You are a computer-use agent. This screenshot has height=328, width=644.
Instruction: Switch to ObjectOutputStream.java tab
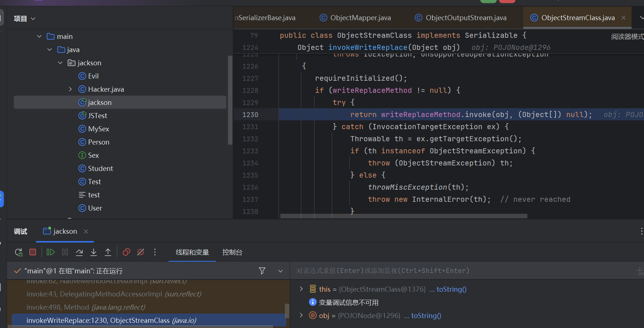461,18
